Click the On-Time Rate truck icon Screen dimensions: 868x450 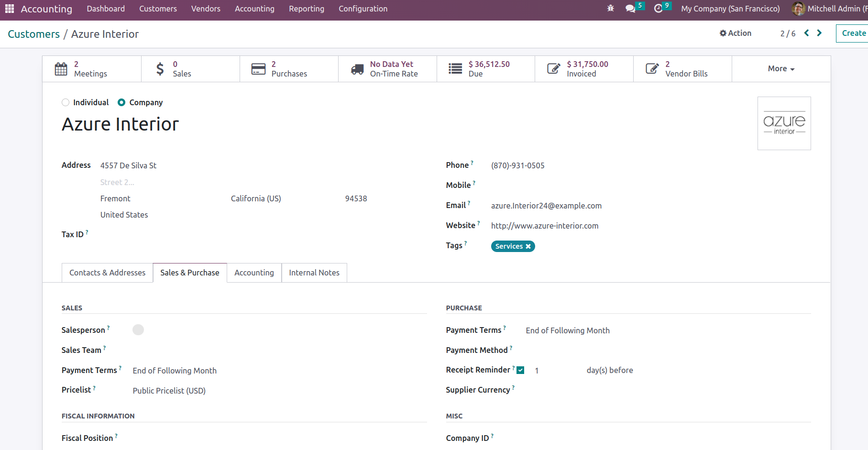pyautogui.click(x=357, y=69)
